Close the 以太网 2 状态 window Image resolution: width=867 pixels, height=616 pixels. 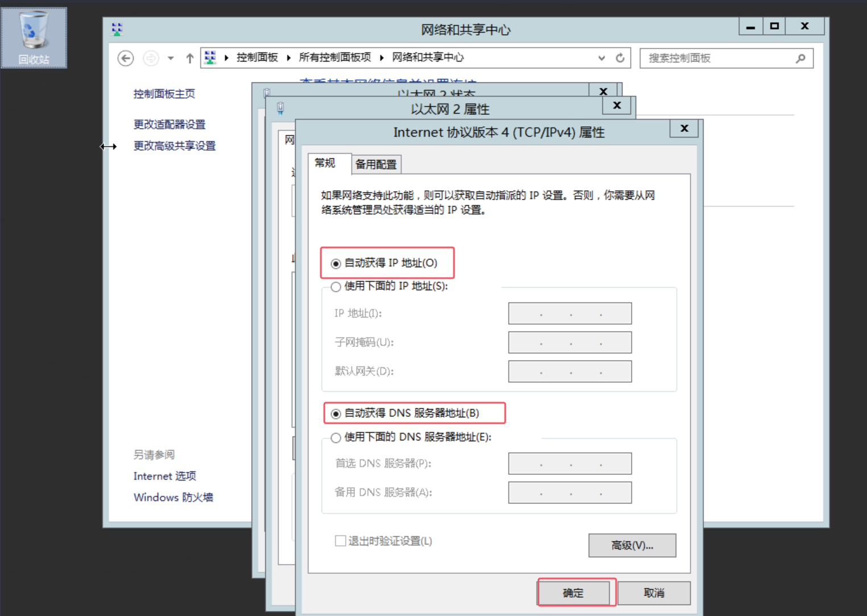[603, 90]
